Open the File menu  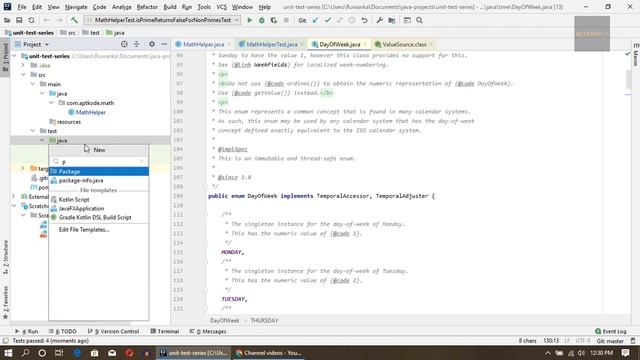[x=22, y=7]
